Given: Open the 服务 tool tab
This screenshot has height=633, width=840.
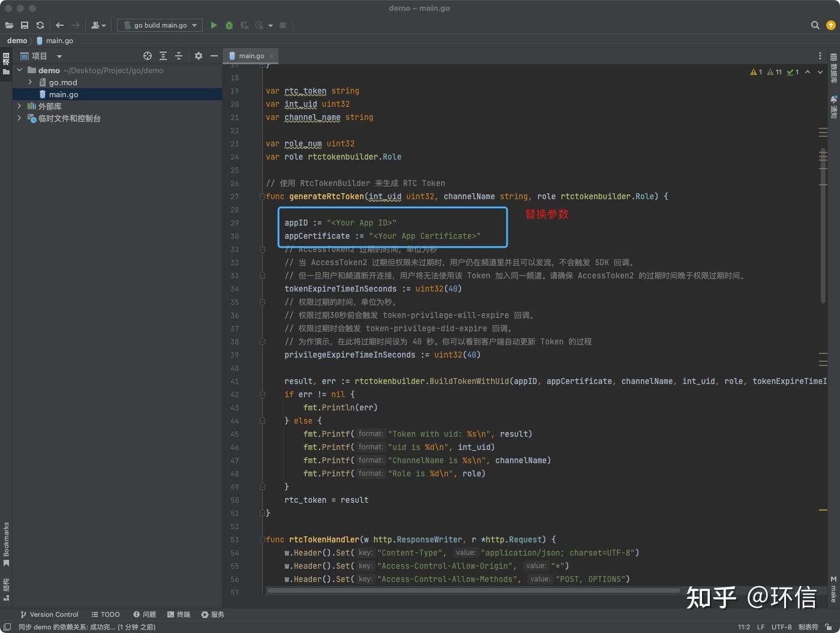Looking at the screenshot, I should tap(213, 614).
